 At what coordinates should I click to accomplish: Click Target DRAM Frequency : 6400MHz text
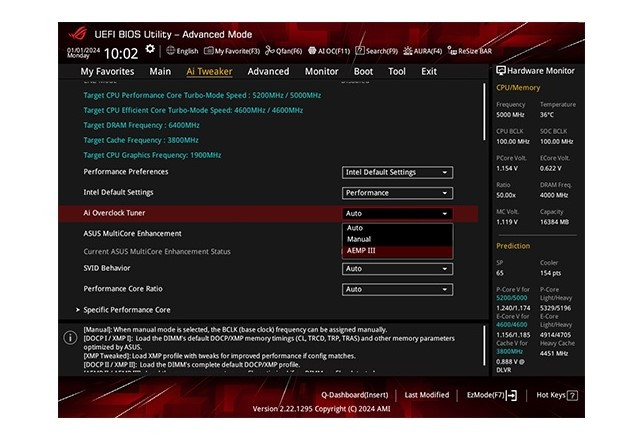(x=141, y=125)
